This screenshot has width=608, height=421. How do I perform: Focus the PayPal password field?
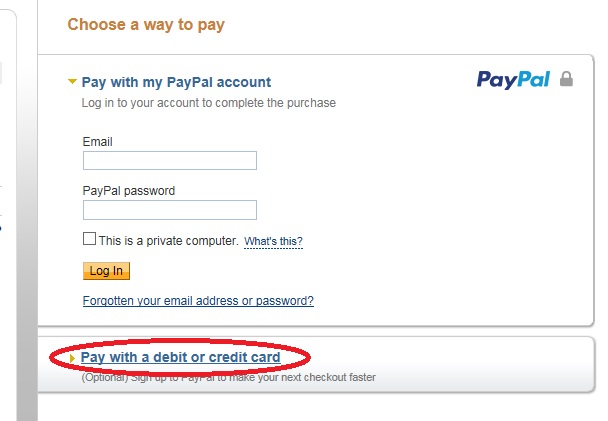pos(170,210)
